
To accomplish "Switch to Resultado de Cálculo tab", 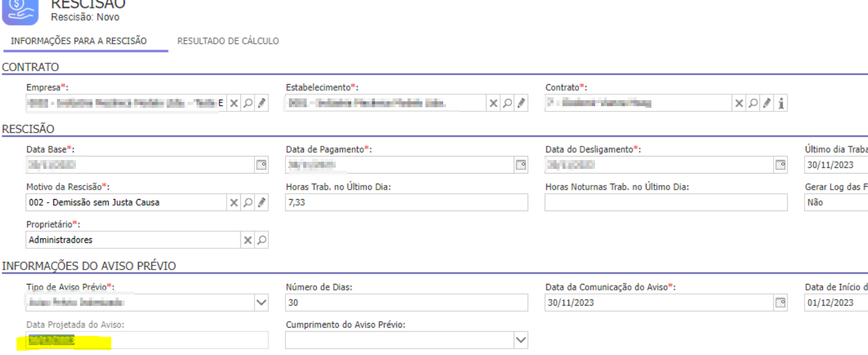I will (228, 41).
